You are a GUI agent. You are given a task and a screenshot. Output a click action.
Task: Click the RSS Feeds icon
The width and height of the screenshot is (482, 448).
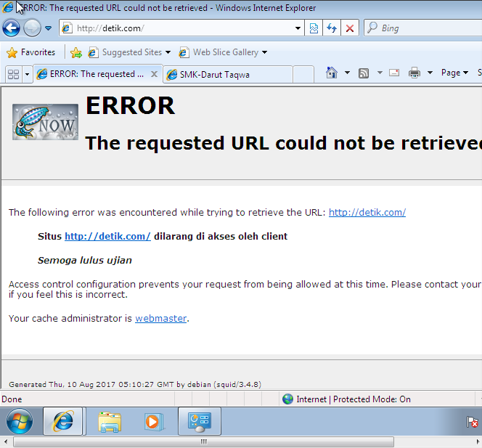click(364, 73)
